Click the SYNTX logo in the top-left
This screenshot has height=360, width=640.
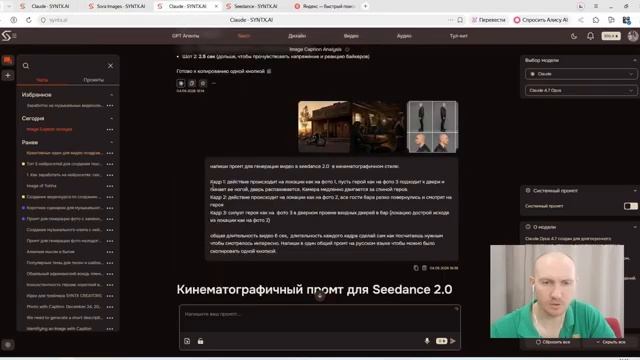6,36
